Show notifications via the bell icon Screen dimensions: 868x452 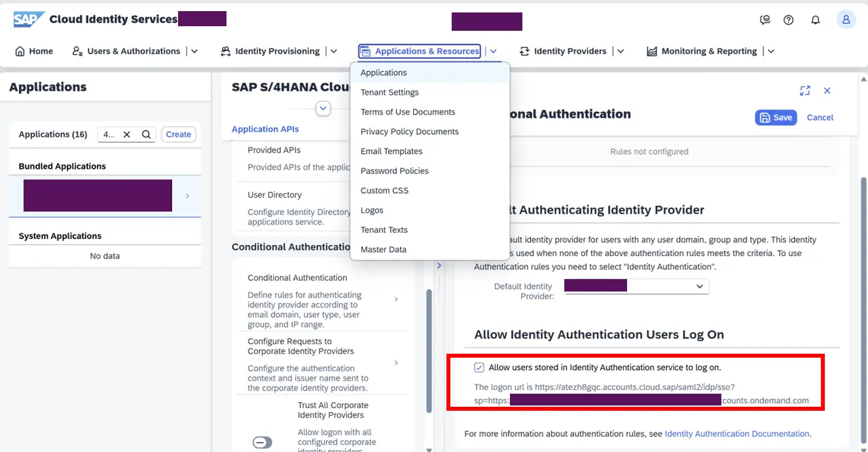tap(816, 20)
